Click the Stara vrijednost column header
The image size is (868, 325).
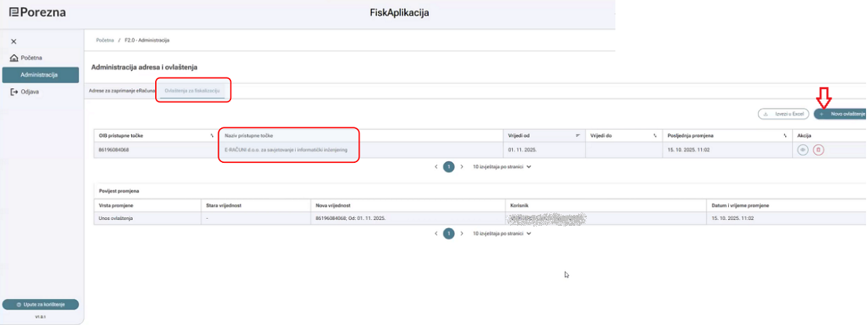(x=254, y=205)
